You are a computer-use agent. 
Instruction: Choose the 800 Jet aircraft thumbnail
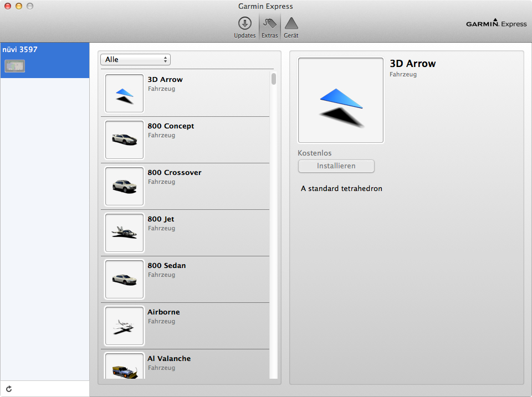click(124, 233)
